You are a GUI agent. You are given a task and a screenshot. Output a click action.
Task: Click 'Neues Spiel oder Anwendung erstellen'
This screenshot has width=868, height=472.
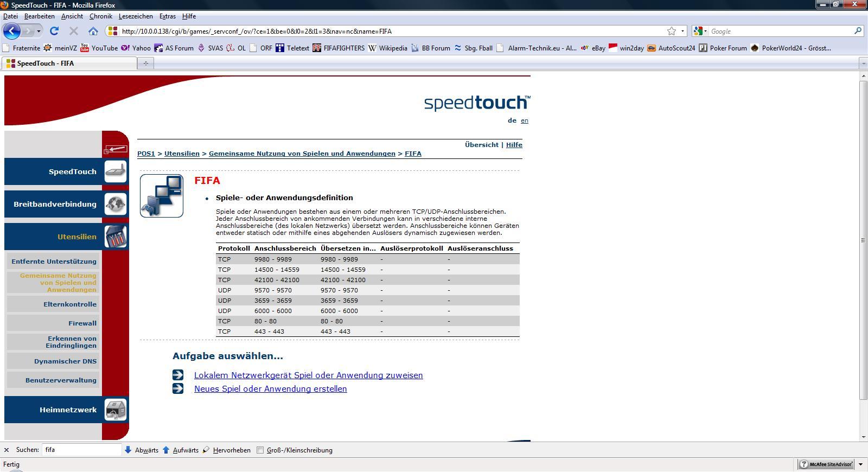coord(270,388)
